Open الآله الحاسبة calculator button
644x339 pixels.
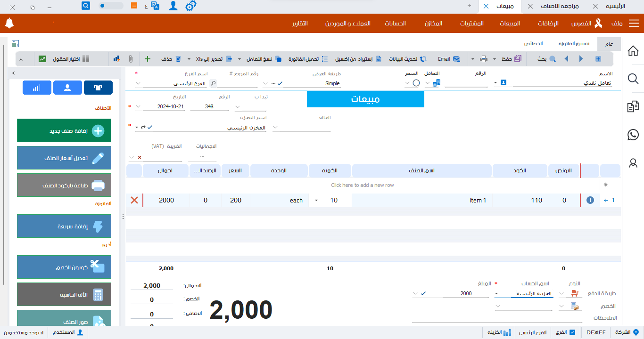pos(64,294)
